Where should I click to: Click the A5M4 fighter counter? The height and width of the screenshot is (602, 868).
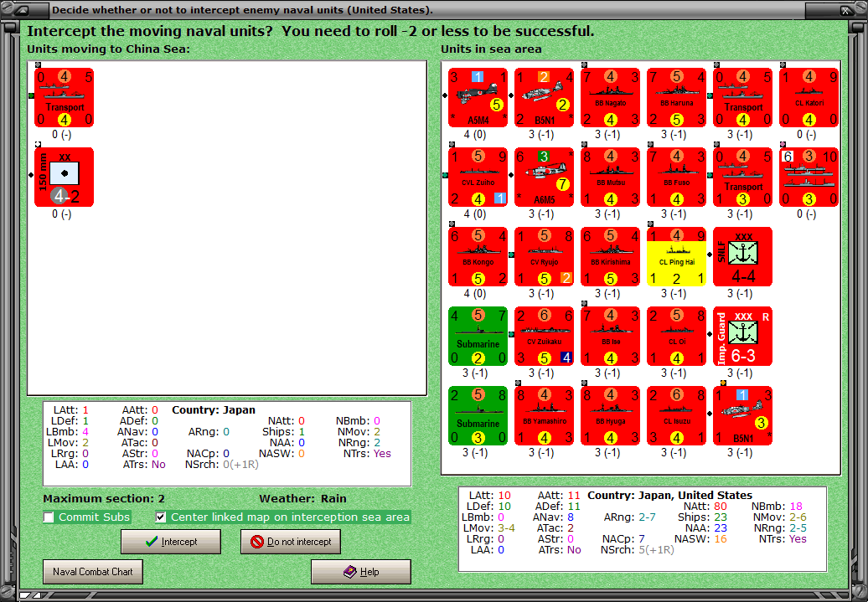478,98
